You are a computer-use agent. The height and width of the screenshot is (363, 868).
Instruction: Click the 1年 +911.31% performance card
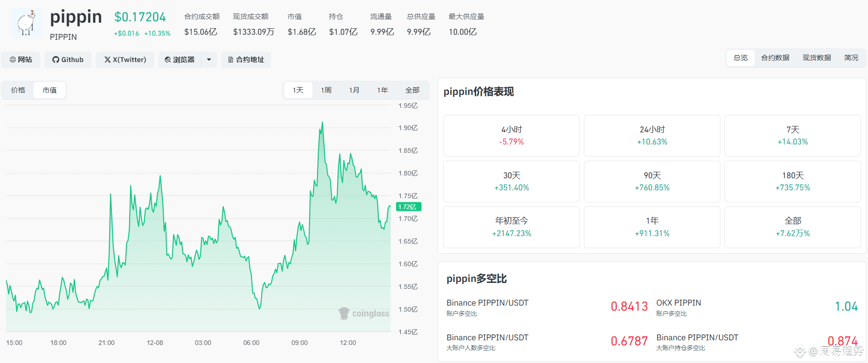point(652,227)
